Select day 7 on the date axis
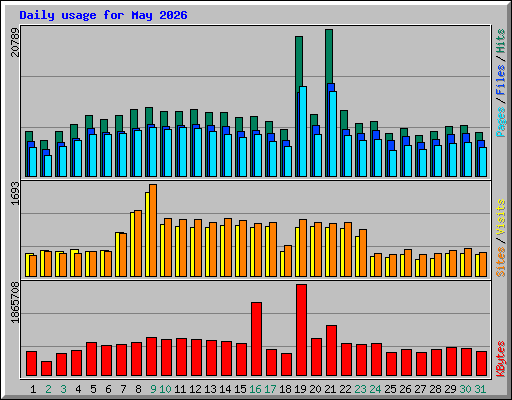 123,389
